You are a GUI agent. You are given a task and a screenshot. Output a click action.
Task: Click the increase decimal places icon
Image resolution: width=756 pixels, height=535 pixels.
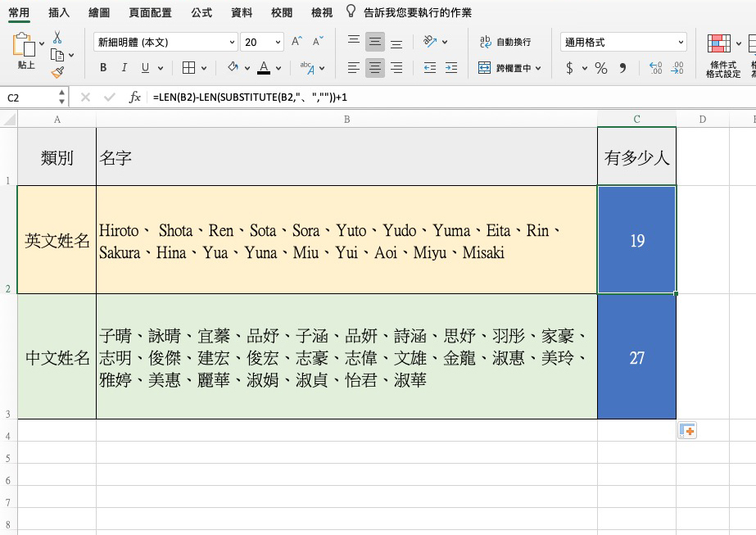coord(655,67)
